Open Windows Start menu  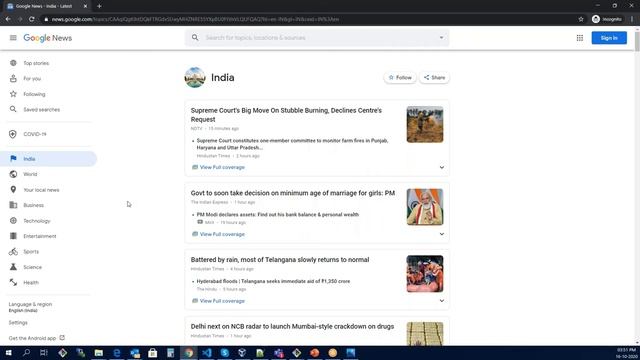click(8, 353)
